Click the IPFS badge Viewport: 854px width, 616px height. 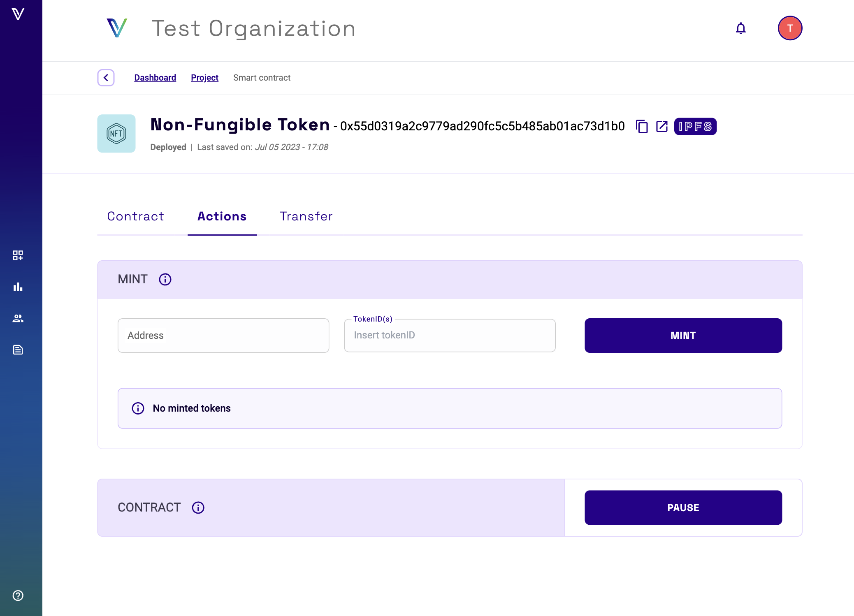[695, 127]
